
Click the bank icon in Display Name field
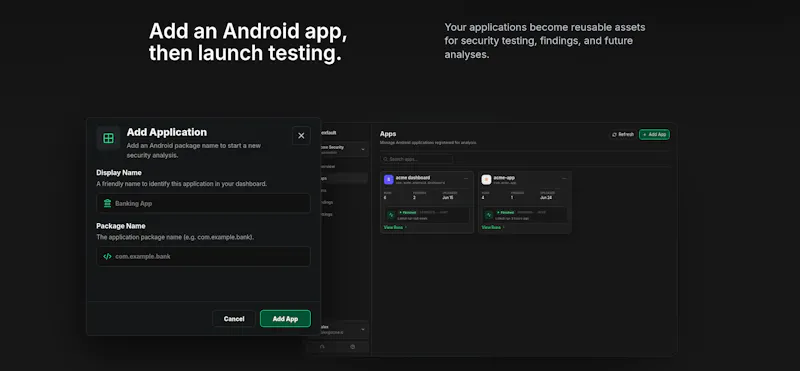pyautogui.click(x=107, y=203)
